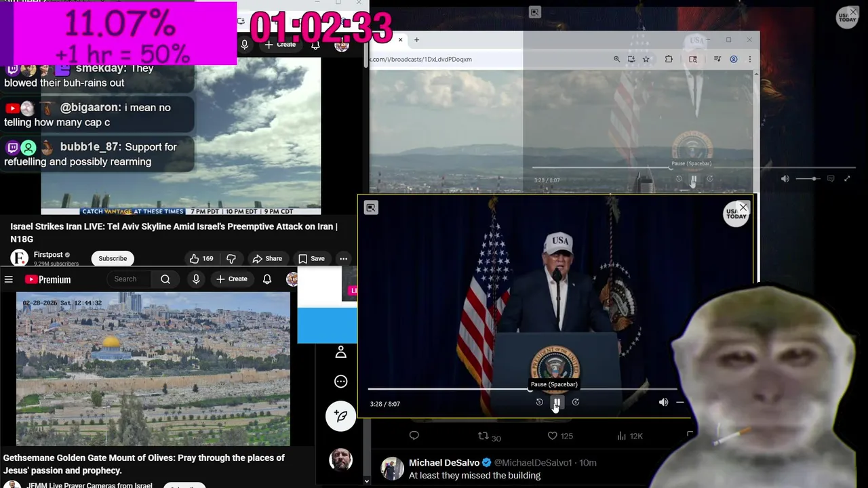Screen dimensions: 868x488
Task: Dislike the Firstpost Israel Strikes Iran video
Action: click(231, 258)
